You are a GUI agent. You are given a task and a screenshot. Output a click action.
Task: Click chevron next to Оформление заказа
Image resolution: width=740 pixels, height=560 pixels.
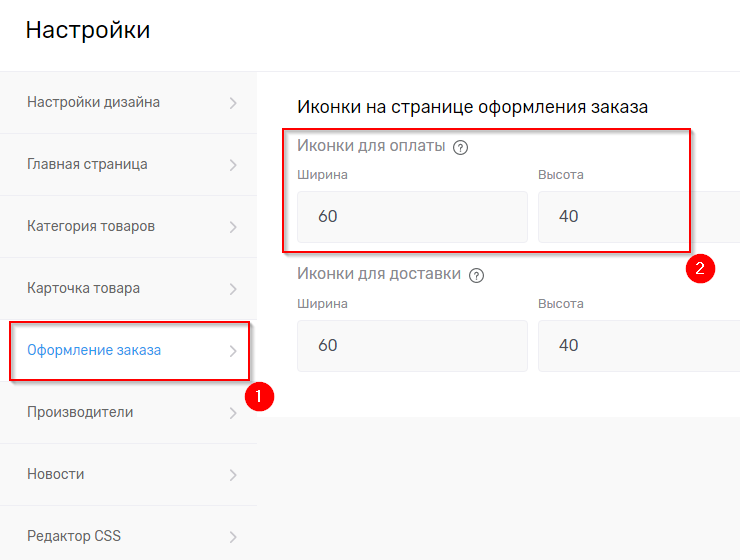233,350
